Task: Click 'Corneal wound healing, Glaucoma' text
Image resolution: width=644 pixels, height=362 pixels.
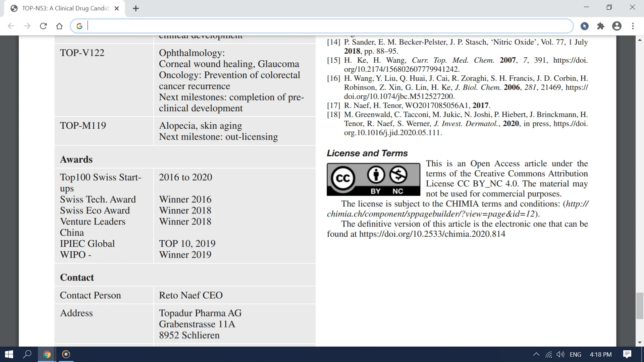Action: pyautogui.click(x=229, y=64)
